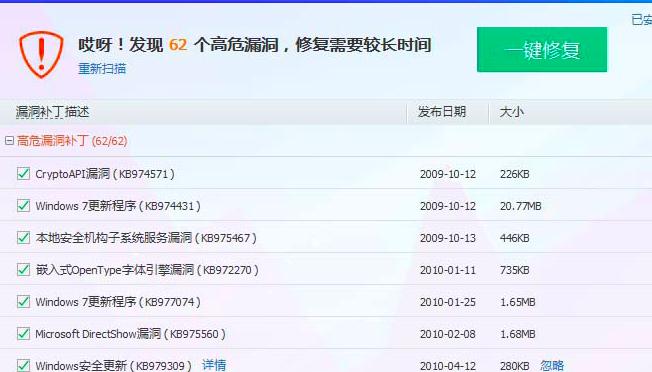Click the 2009-10-13 release date
Image resolution: width=652 pixels, height=372 pixels.
(447, 238)
